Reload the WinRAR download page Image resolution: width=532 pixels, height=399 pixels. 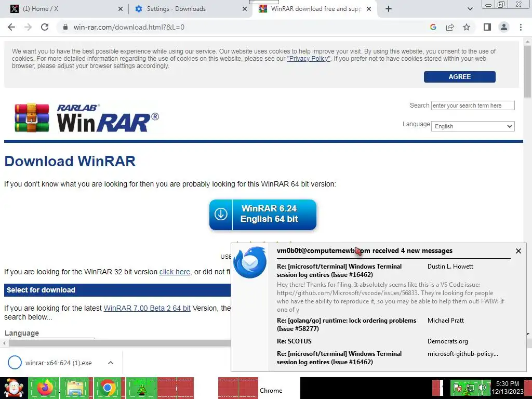click(x=45, y=27)
